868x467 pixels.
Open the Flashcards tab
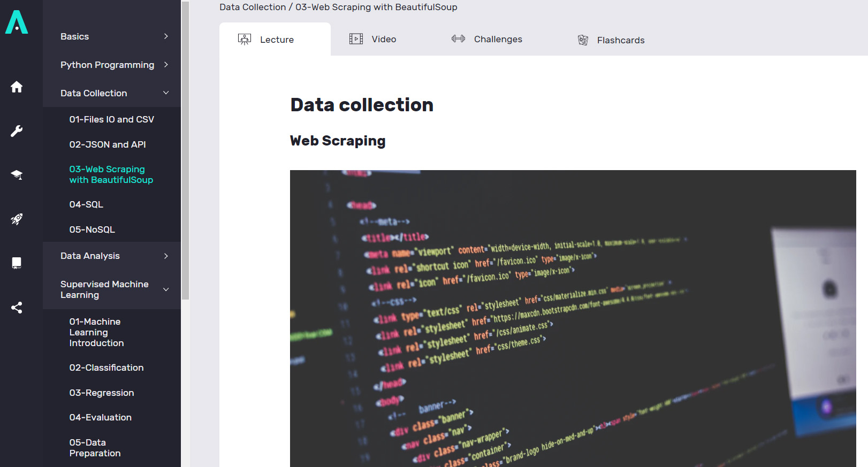pyautogui.click(x=611, y=40)
